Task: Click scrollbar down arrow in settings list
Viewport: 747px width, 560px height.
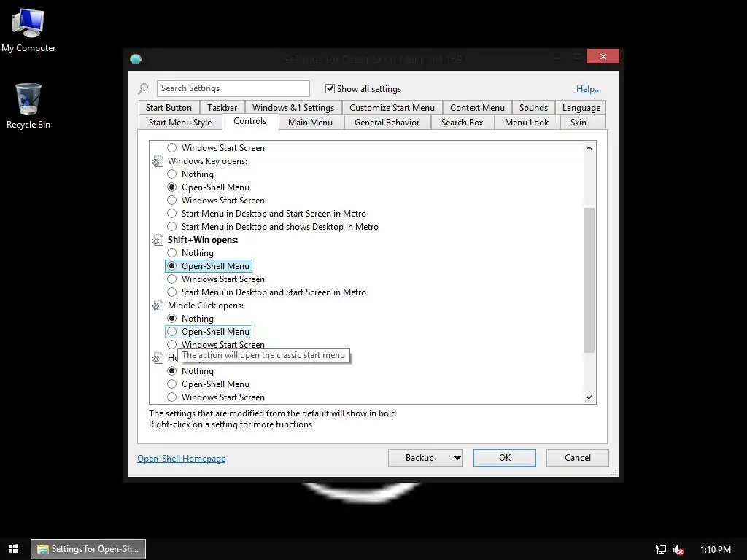Action: (589, 397)
